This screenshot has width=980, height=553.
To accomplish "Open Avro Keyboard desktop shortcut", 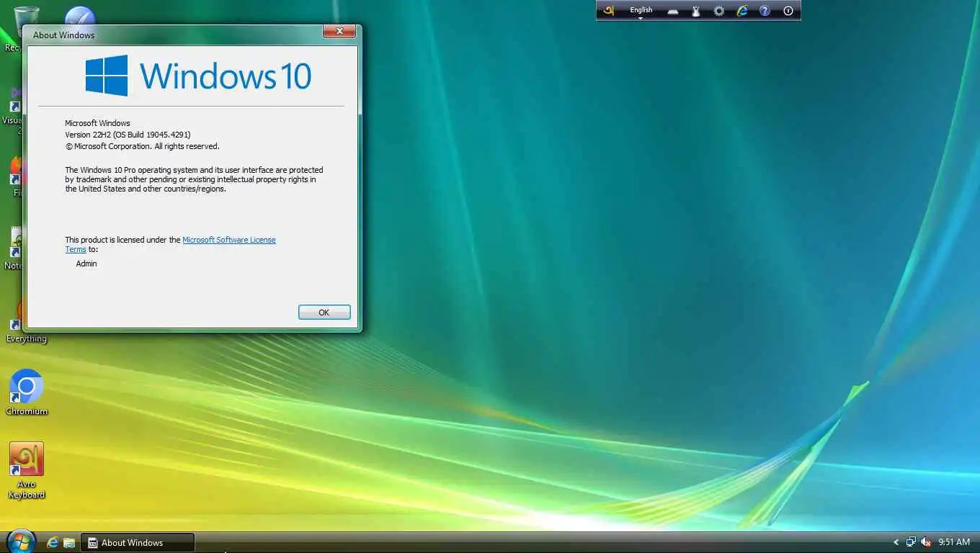I will [27, 471].
